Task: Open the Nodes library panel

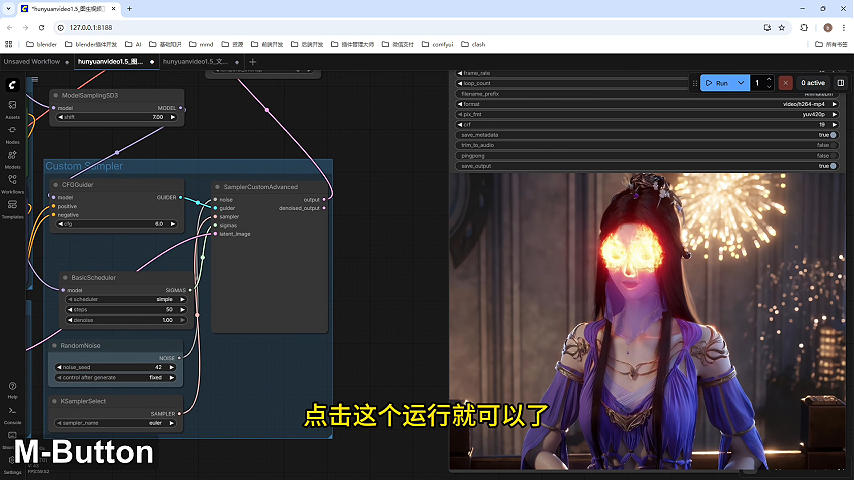Action: click(12, 133)
